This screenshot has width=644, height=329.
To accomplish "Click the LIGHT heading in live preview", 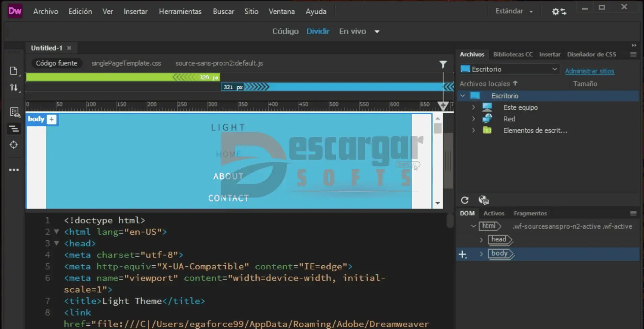I will [x=228, y=127].
